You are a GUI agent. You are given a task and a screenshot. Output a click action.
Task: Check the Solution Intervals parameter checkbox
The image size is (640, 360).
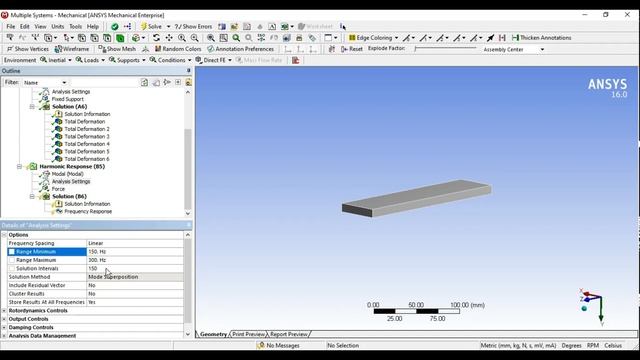12,269
